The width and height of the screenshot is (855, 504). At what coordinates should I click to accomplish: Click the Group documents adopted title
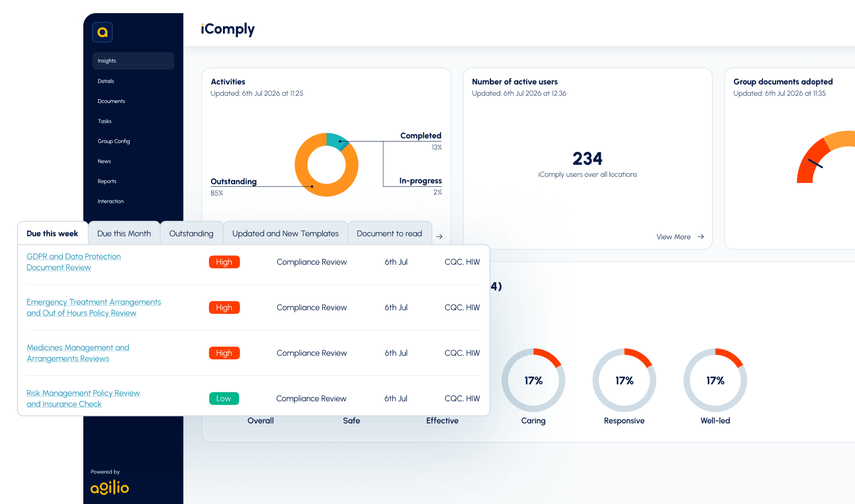[783, 82]
